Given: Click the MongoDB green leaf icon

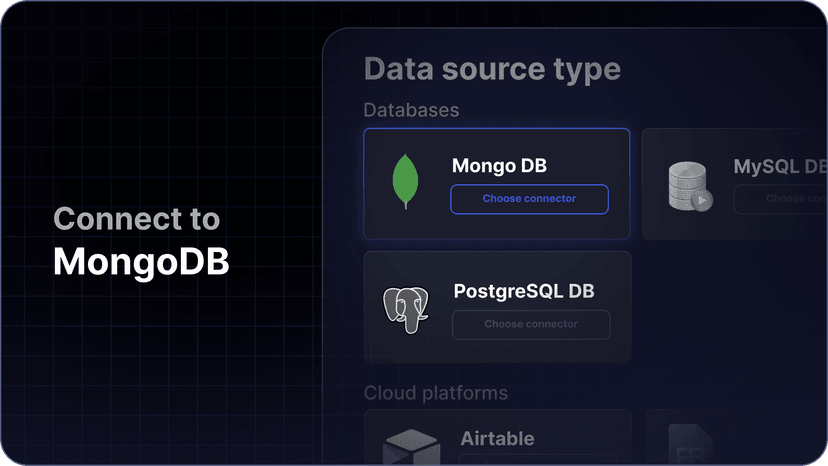Looking at the screenshot, I should pos(405,182).
